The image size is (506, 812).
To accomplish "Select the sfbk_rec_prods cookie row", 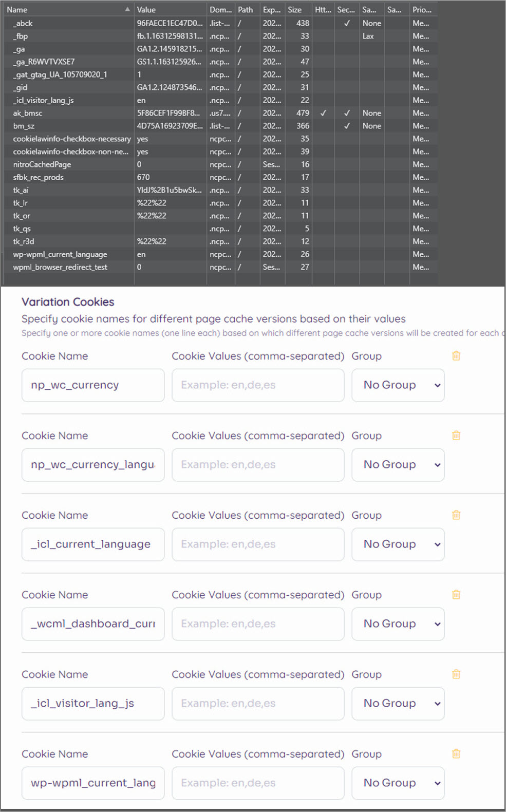I will click(x=221, y=177).
